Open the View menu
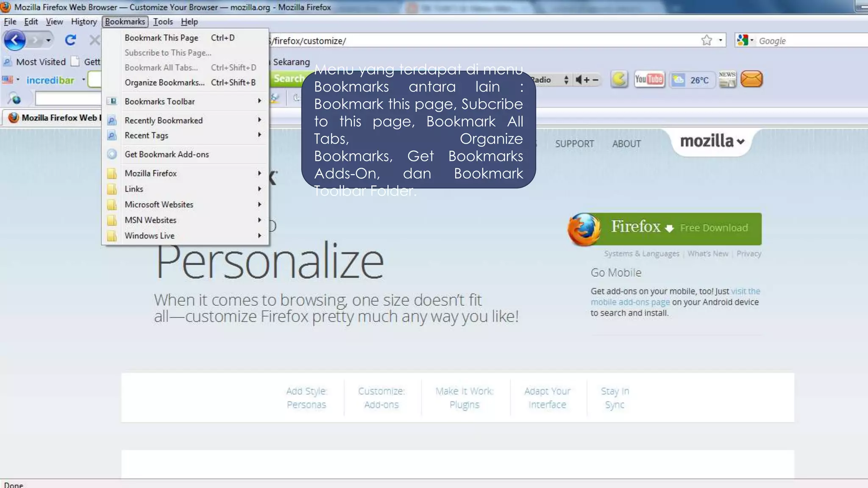Screen dimensions: 868x488 coord(54,22)
